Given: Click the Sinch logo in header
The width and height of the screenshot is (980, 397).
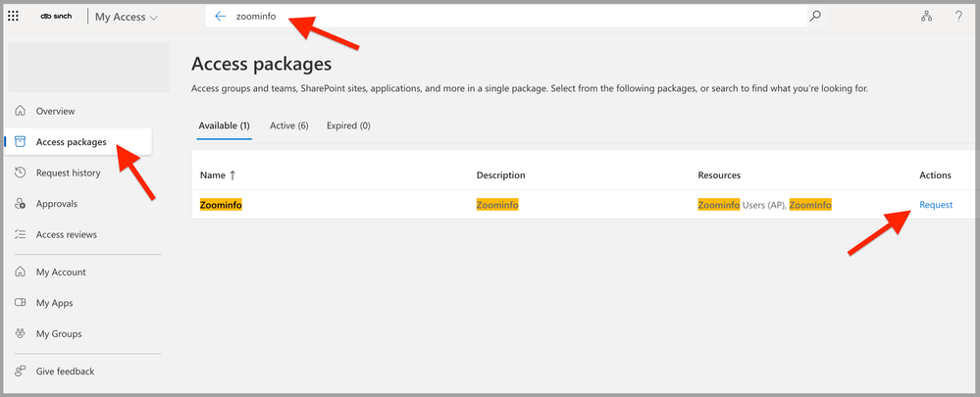Looking at the screenshot, I should click(x=56, y=17).
